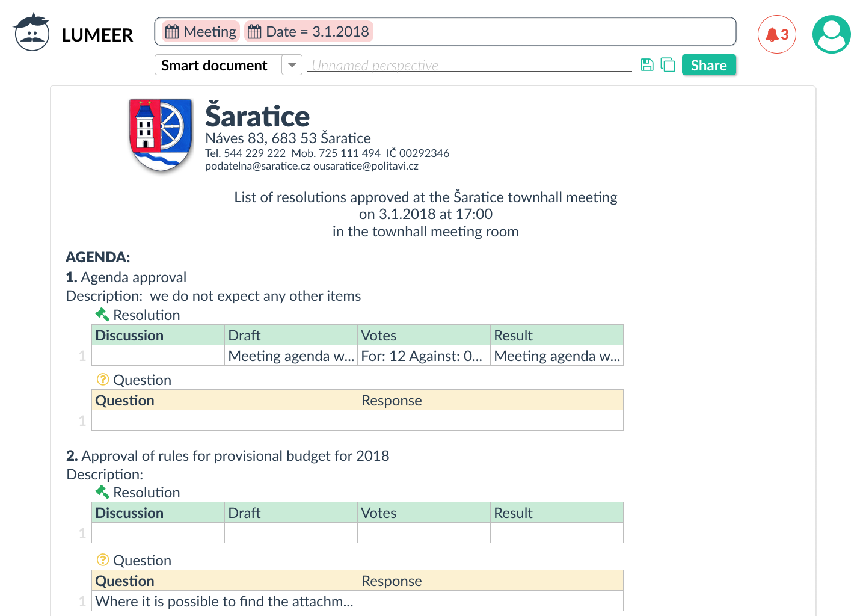Click the empty Draft cell in item 2 Resolution
Image resolution: width=866 pixels, height=616 pixels.
pos(291,533)
